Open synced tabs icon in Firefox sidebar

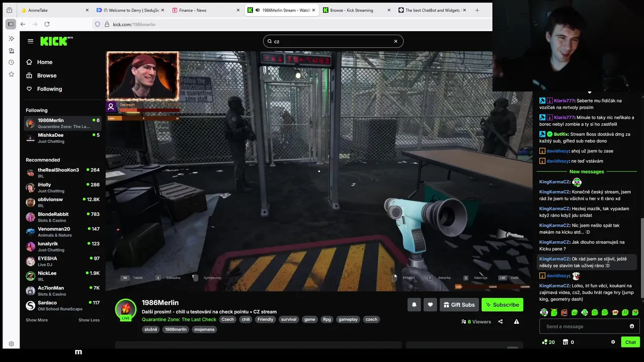coord(11,51)
